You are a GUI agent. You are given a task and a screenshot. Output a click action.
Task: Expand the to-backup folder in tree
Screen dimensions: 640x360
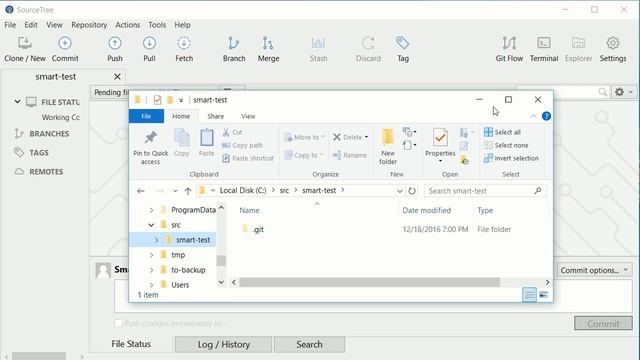(x=151, y=270)
